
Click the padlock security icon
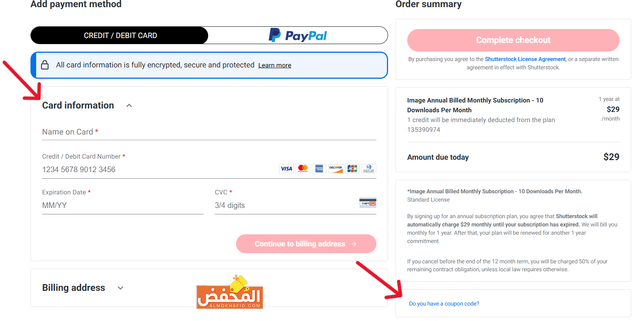(45, 65)
